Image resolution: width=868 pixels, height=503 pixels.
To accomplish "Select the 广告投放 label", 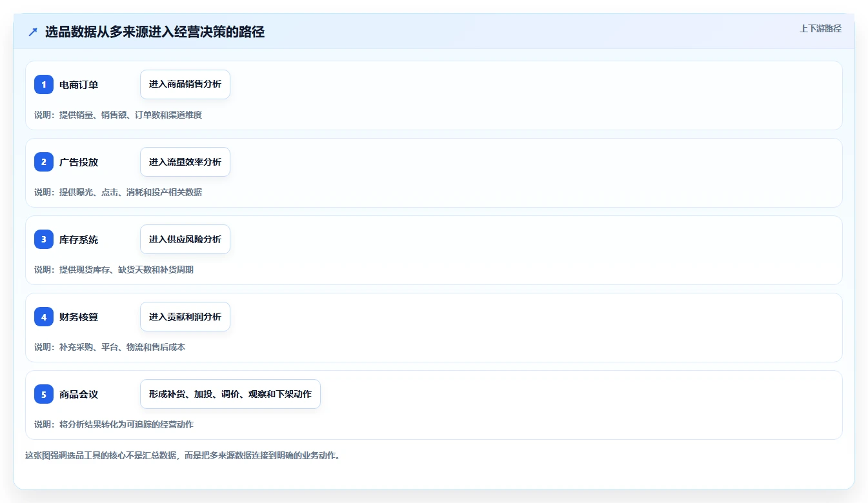I will pyautogui.click(x=79, y=162).
